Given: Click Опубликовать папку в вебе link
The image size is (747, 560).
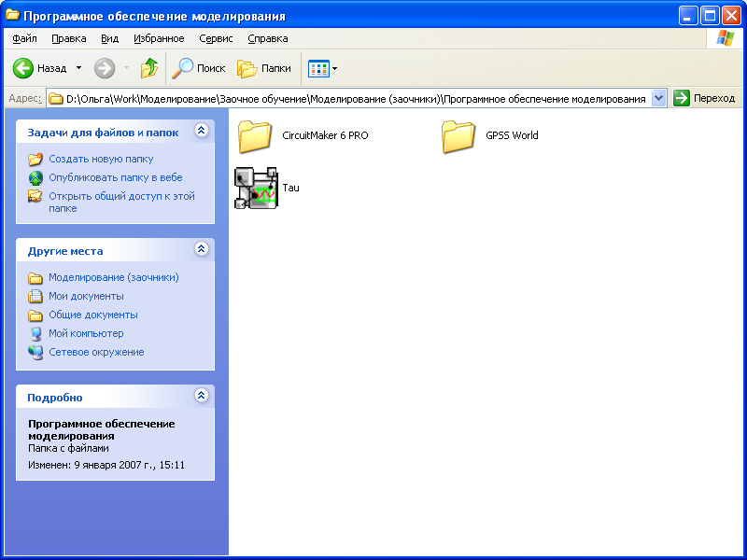Looking at the screenshot, I should click(116, 177).
